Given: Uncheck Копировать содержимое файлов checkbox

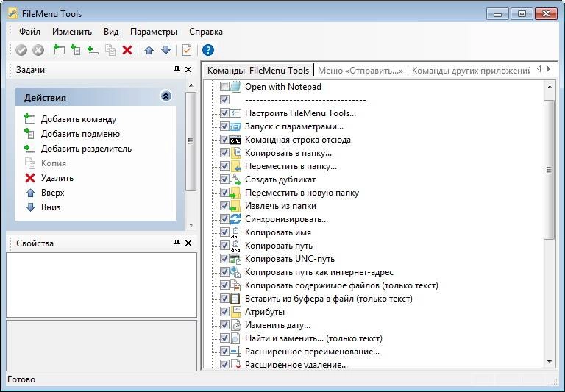Looking at the screenshot, I should click(x=224, y=285).
